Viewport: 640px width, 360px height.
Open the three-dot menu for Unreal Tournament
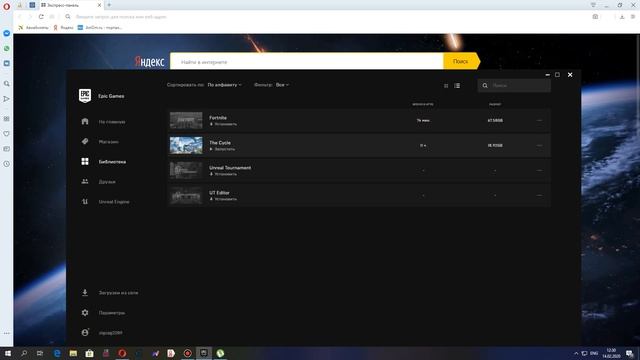tap(539, 170)
